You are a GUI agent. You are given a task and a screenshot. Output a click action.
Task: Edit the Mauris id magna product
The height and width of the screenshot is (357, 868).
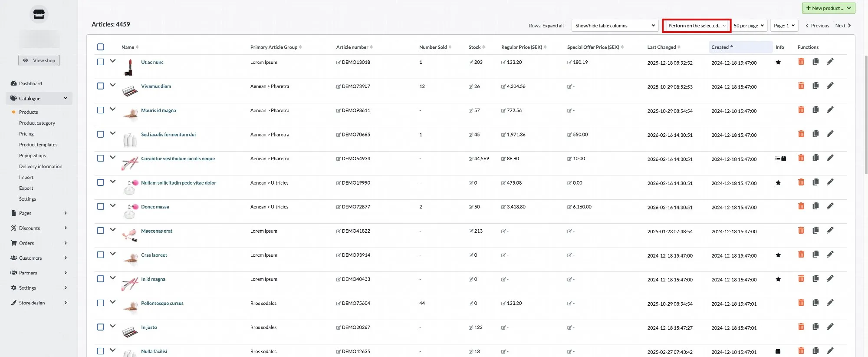click(830, 110)
